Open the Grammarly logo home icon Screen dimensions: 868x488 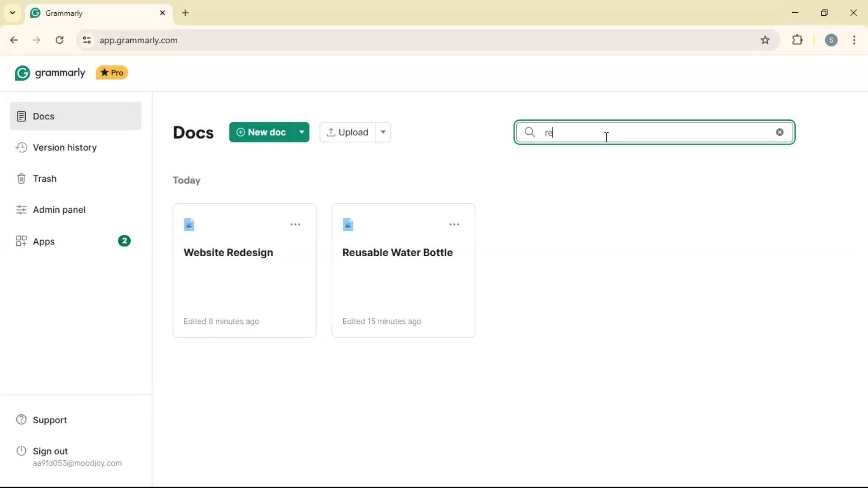pyautogui.click(x=22, y=73)
